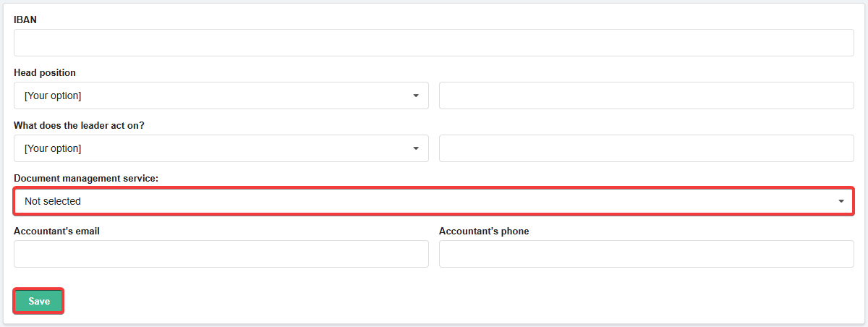Click the caret arrow in Document management dropdown
The height and width of the screenshot is (327, 868).
pyautogui.click(x=841, y=201)
